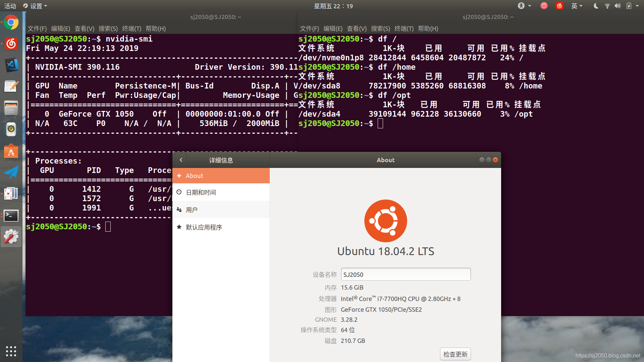644x362 pixels.
Task: Click the Wi-Fi status icon
Action: coord(607,6)
